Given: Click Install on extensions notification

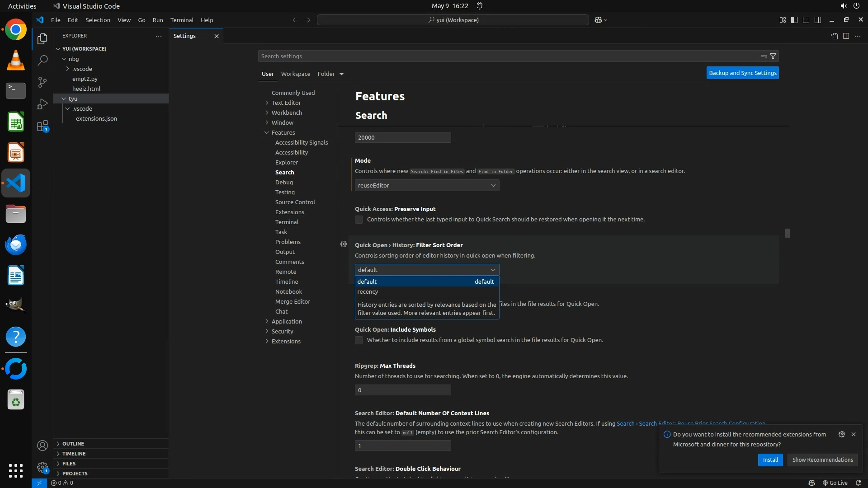Looking at the screenshot, I should pos(770,460).
